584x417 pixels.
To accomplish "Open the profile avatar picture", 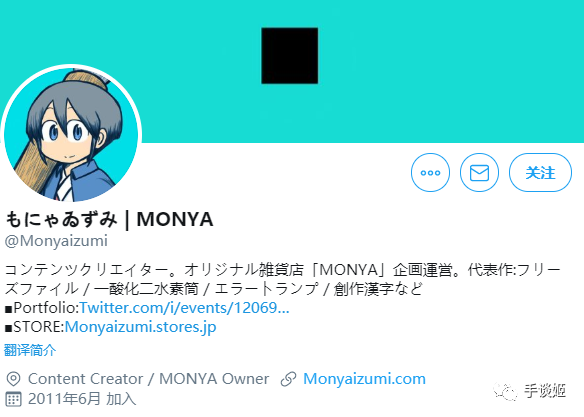I will tap(71, 134).
